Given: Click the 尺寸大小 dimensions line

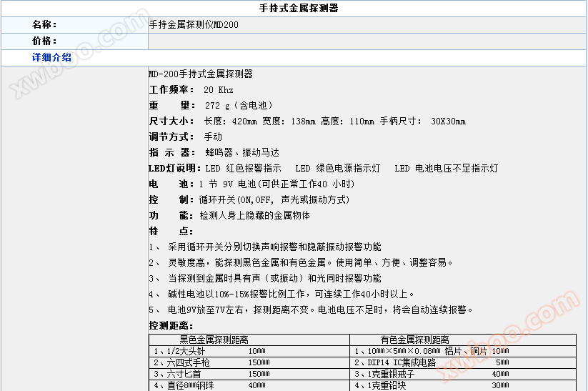Looking at the screenshot, I should pos(307,122).
